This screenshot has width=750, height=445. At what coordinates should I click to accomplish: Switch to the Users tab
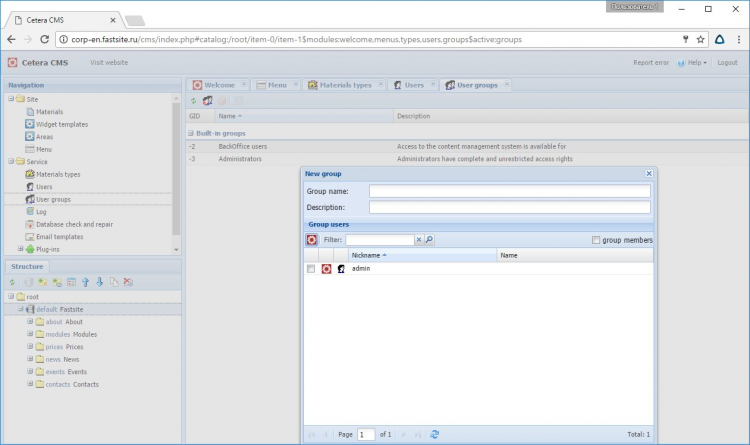pyautogui.click(x=412, y=85)
